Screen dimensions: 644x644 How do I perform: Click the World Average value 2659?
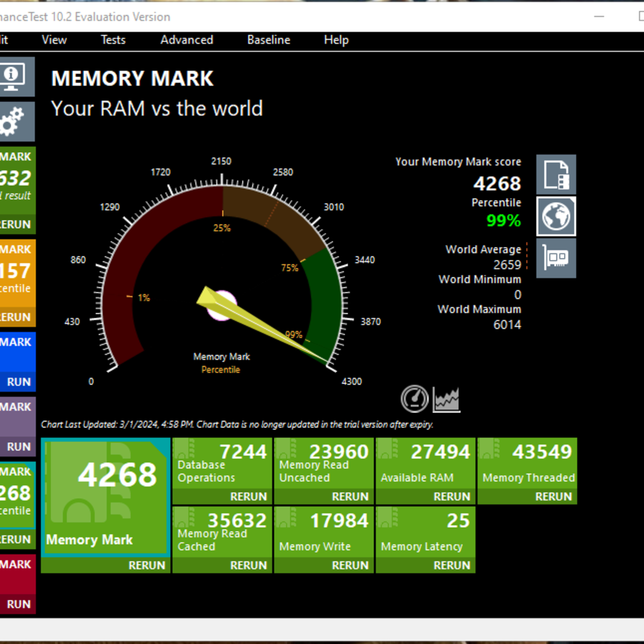coord(507,265)
